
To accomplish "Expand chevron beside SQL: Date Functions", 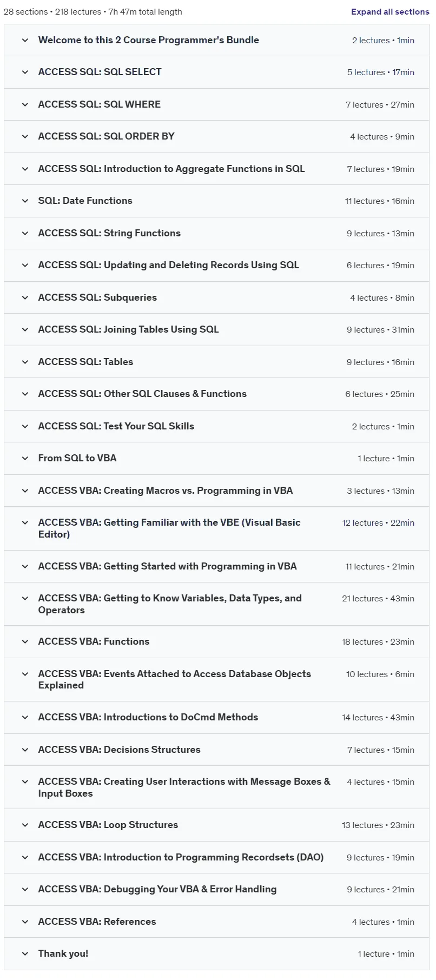I will (x=25, y=201).
